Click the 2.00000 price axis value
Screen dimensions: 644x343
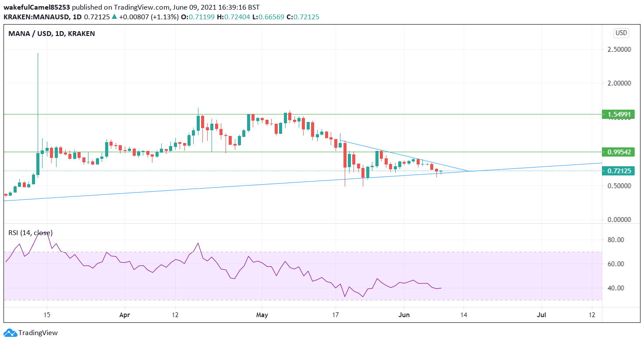click(x=619, y=83)
